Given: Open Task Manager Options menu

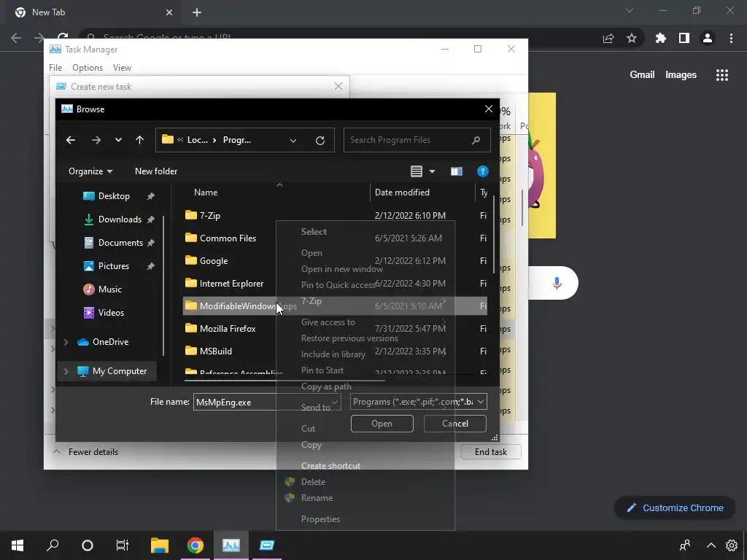Looking at the screenshot, I should pyautogui.click(x=88, y=68).
